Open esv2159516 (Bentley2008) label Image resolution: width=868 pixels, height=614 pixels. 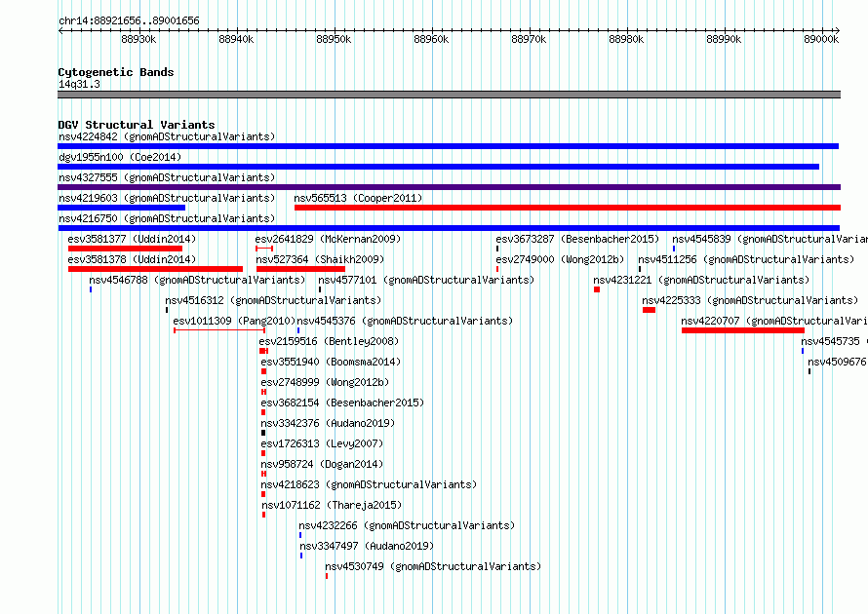click(x=329, y=341)
